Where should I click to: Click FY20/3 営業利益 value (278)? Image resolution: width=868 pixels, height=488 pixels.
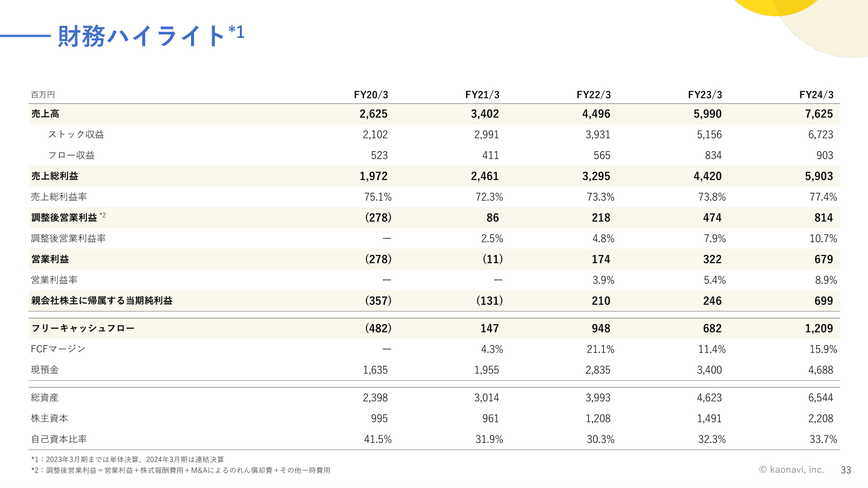(x=379, y=259)
